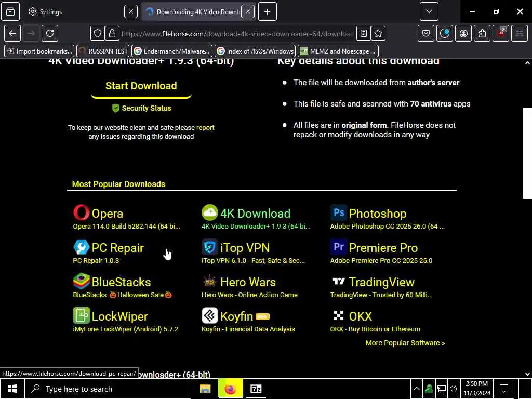Open BlueStacks Halloween Sale link
This screenshot has width=532, height=399.
123,295
